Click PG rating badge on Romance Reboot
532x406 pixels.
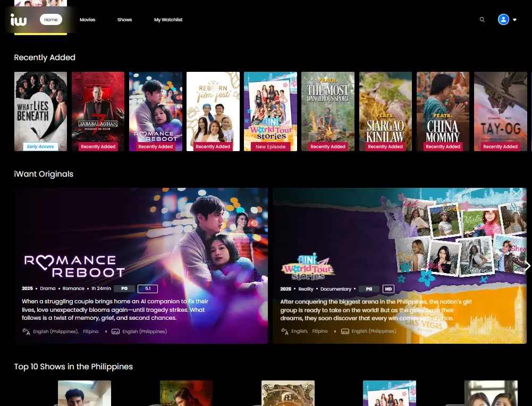coord(124,288)
